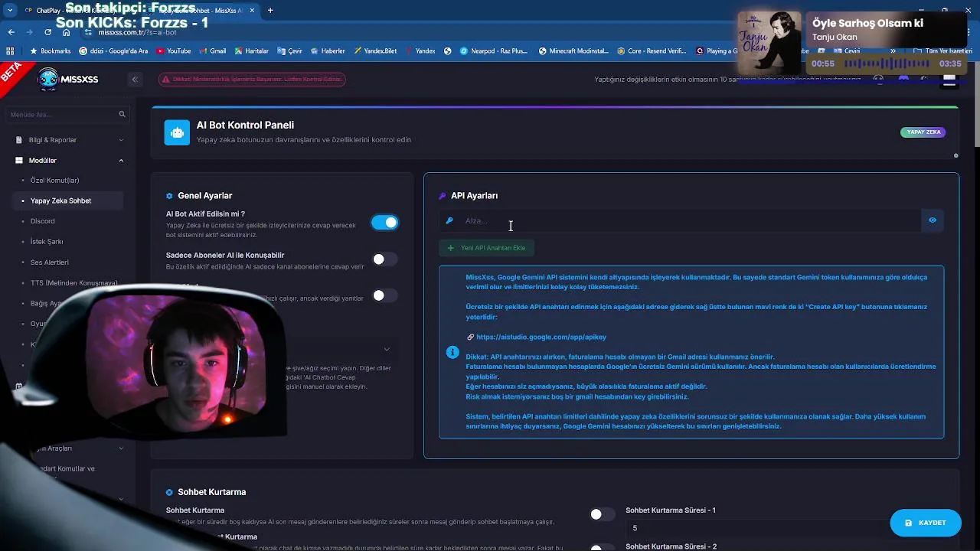Image resolution: width=980 pixels, height=551 pixels.
Task: Click the Sohbet Kurtarma Süresi - 1 value field
Action: coord(766,528)
